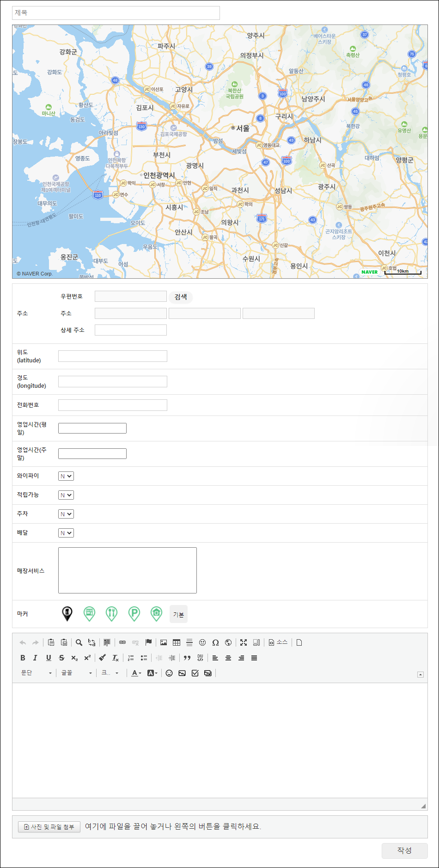The image size is (439, 868).
Task: Apply italic formatting in editor
Action: click(35, 658)
